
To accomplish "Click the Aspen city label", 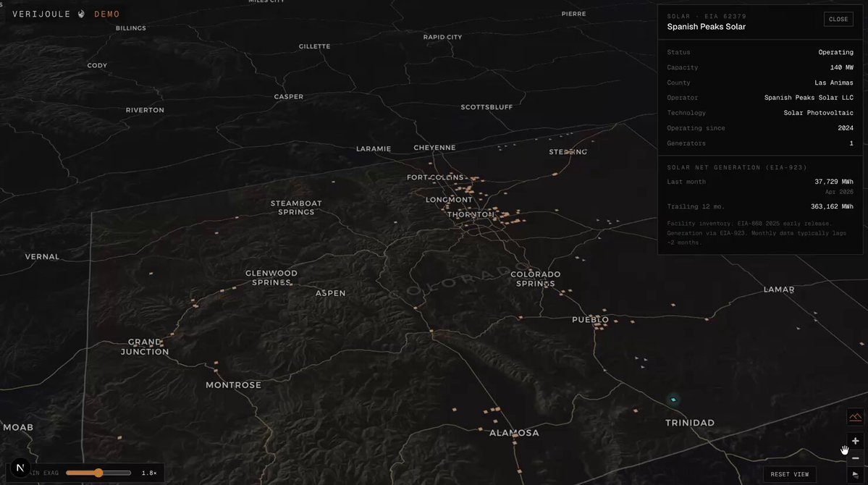I will 331,293.
